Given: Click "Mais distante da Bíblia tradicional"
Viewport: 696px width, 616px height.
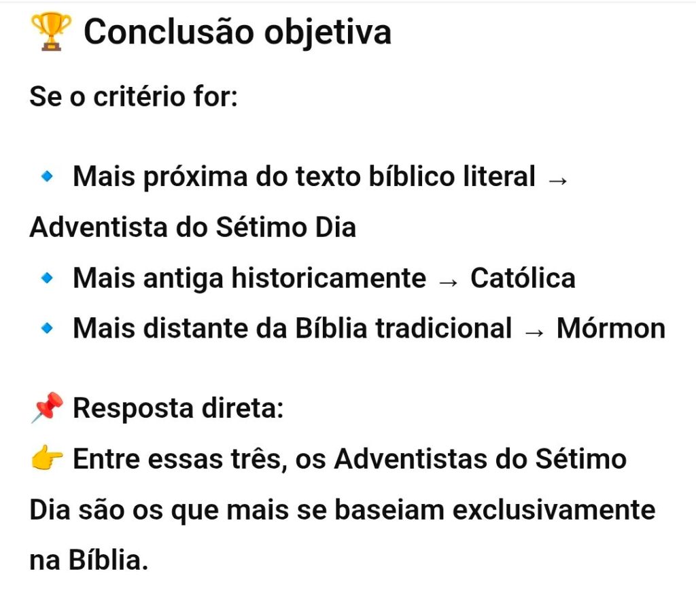Looking at the screenshot, I should click(x=292, y=329).
